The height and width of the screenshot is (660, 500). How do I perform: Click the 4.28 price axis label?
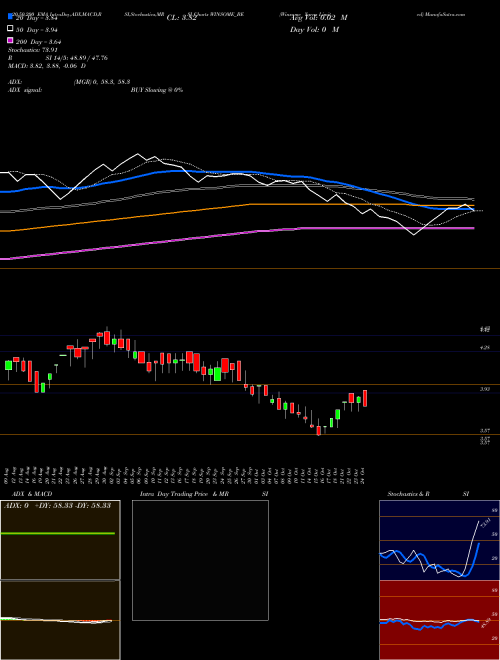tap(485, 347)
